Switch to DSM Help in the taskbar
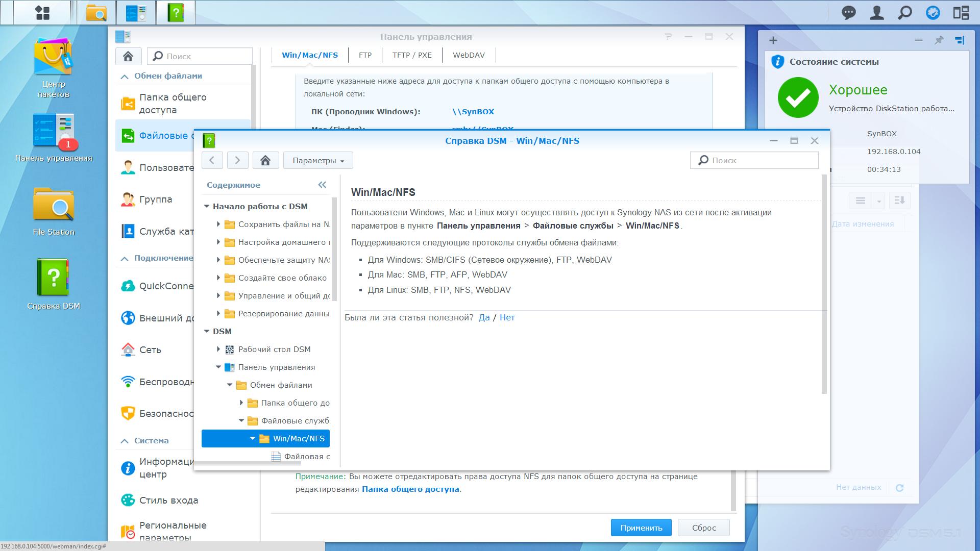Viewport: 980px width, 551px height. pos(176,12)
